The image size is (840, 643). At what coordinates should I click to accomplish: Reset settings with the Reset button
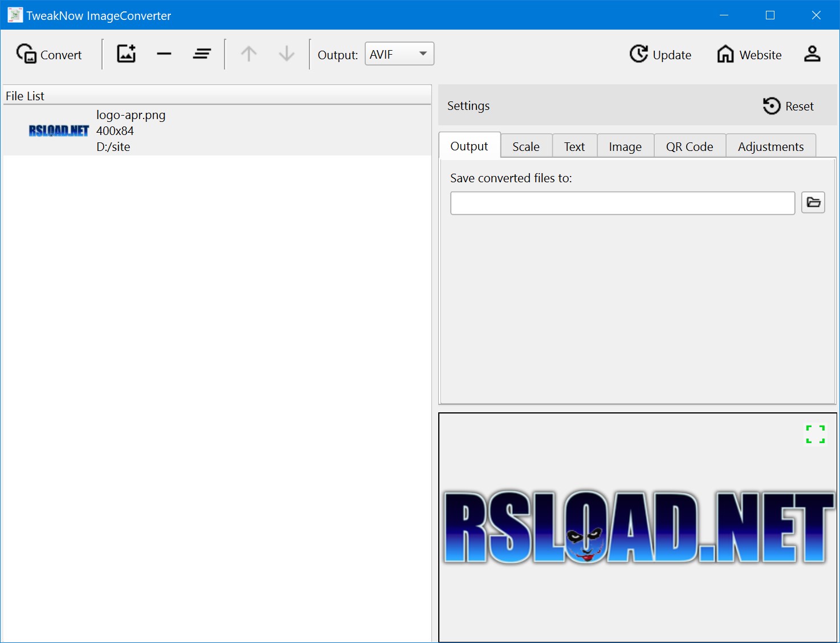click(x=789, y=106)
